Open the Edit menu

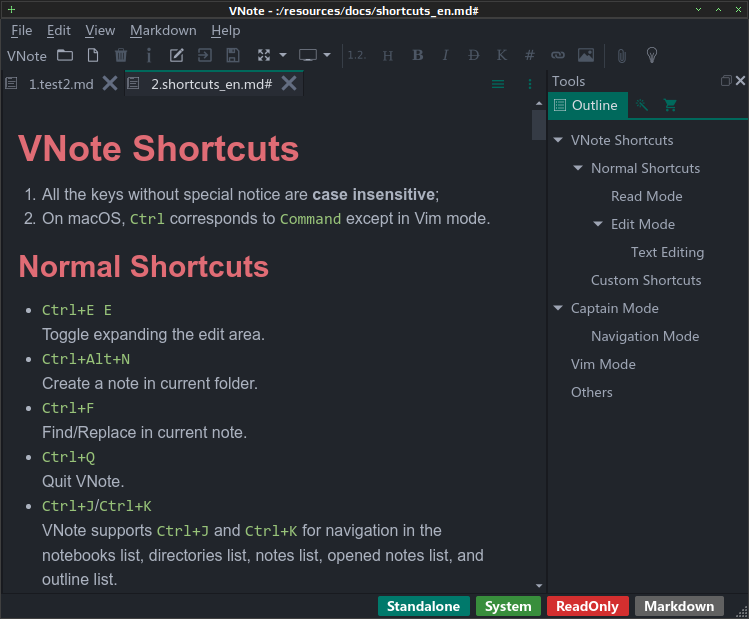click(59, 31)
